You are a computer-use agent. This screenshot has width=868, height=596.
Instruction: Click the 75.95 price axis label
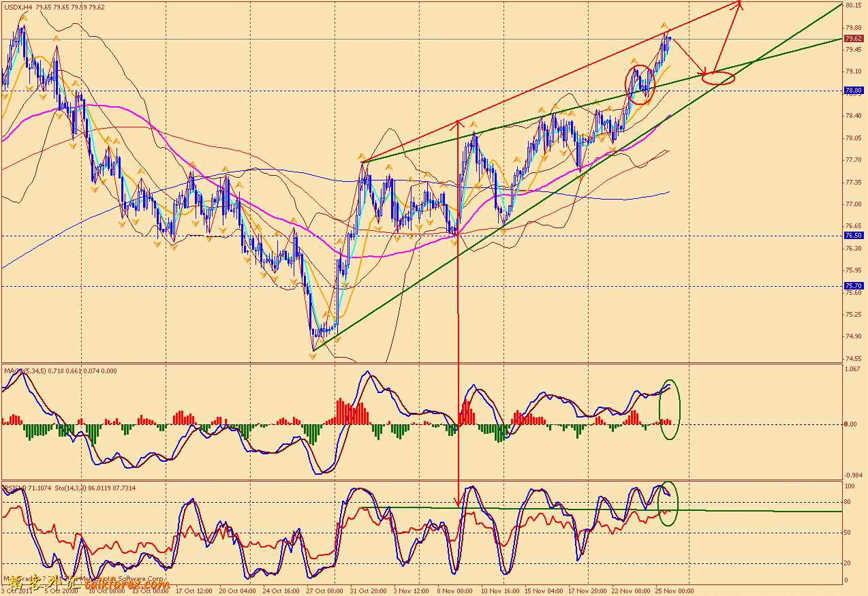855,270
